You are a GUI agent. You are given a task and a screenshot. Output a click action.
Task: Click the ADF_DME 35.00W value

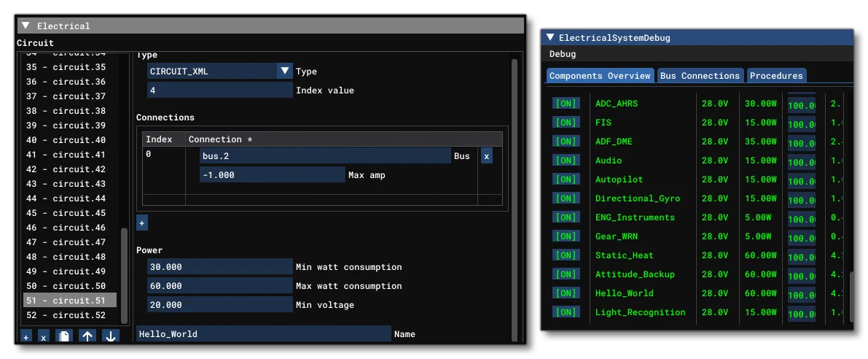760,142
